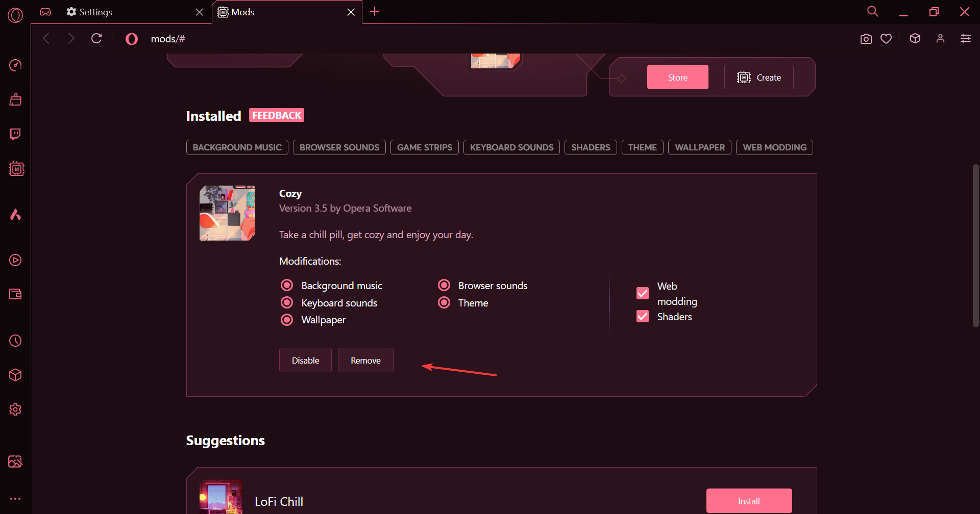Open GX Corner gamepad icon
Viewport: 980px width, 514px height.
45,12
